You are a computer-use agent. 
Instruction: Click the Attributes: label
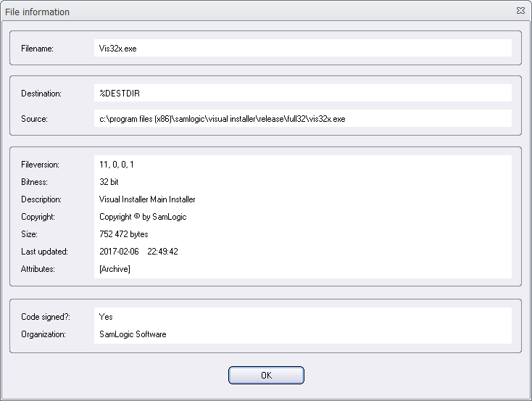38,269
